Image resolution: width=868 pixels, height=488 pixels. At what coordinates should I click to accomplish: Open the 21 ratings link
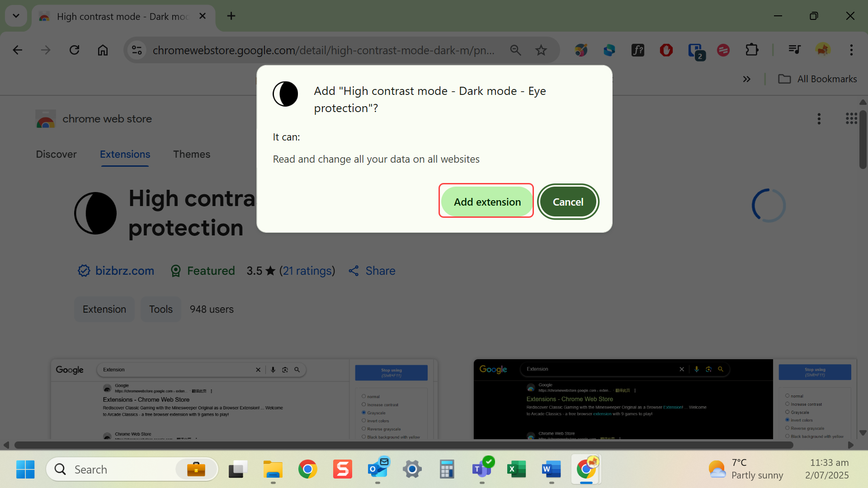coord(307,271)
